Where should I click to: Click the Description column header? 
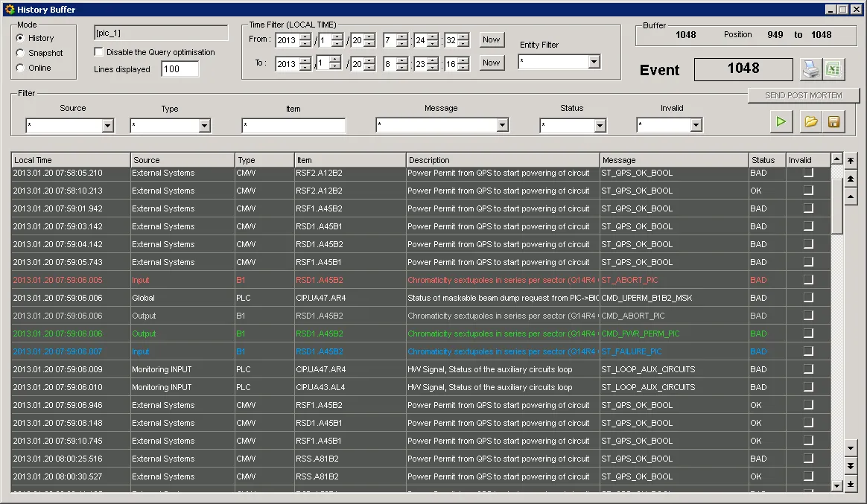(503, 160)
